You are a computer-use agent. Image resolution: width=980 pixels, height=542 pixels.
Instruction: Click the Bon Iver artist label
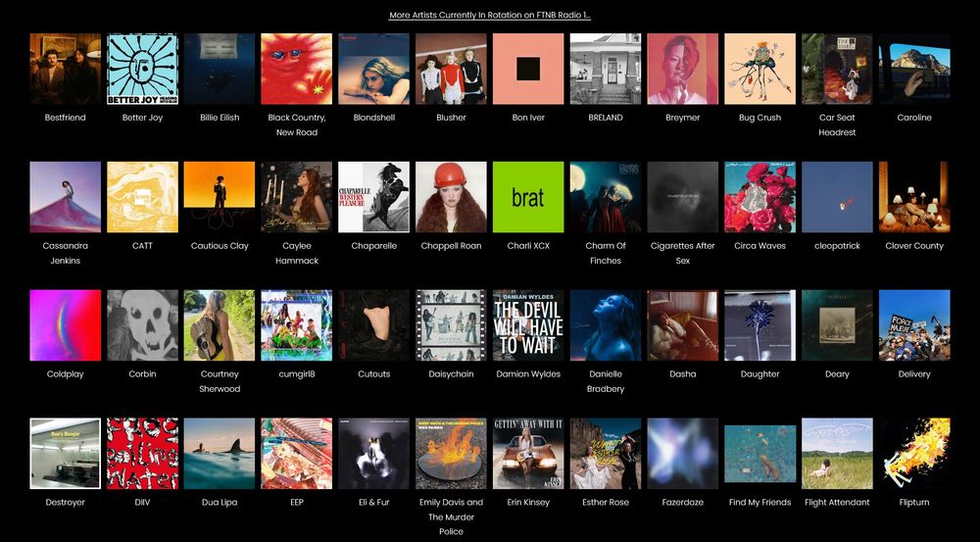point(528,118)
